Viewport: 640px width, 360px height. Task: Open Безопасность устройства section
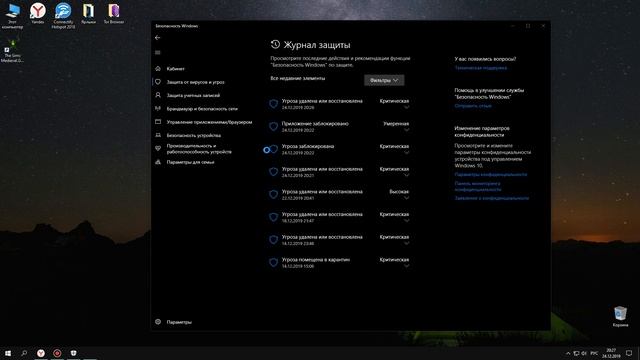pos(193,135)
